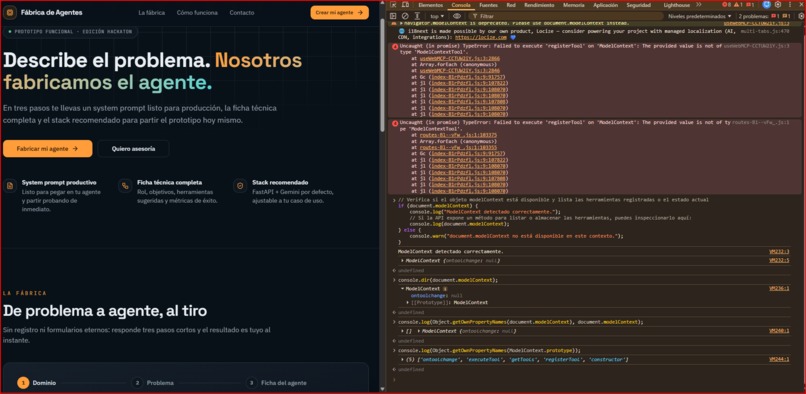Open the La fábrica nav link
This screenshot has height=394, width=806.
(152, 12)
